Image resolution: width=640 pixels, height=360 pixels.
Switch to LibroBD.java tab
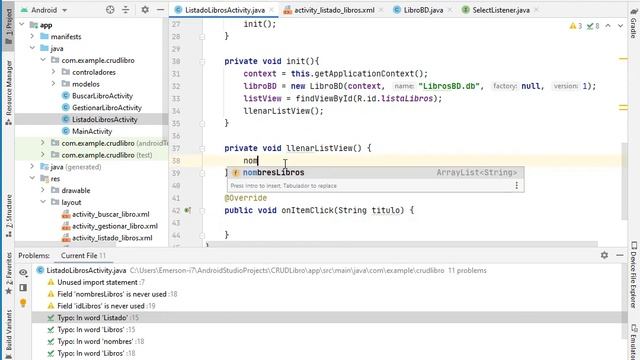423,10
